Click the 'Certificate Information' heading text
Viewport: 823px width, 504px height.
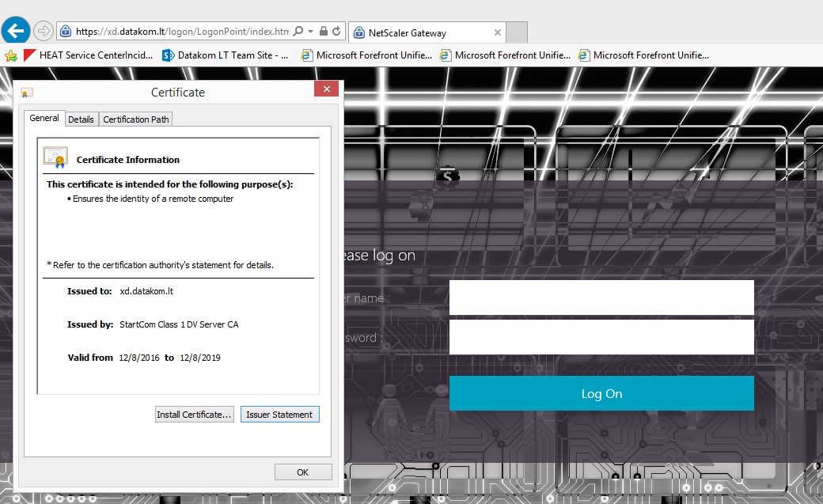[x=128, y=160]
